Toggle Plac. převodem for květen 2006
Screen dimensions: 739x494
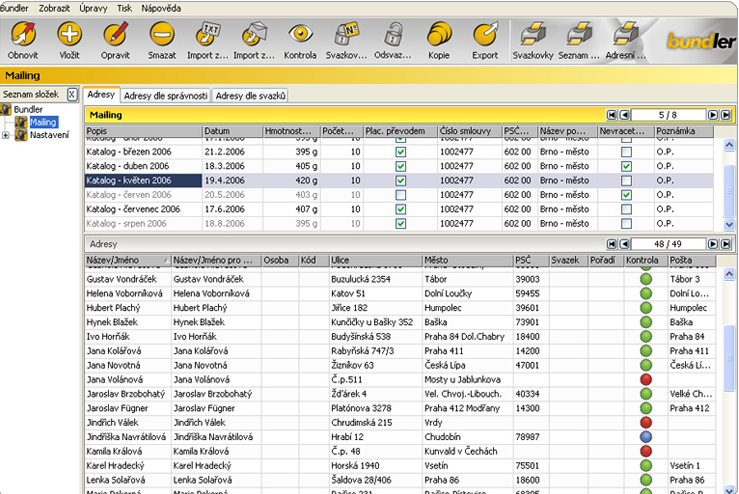click(401, 181)
